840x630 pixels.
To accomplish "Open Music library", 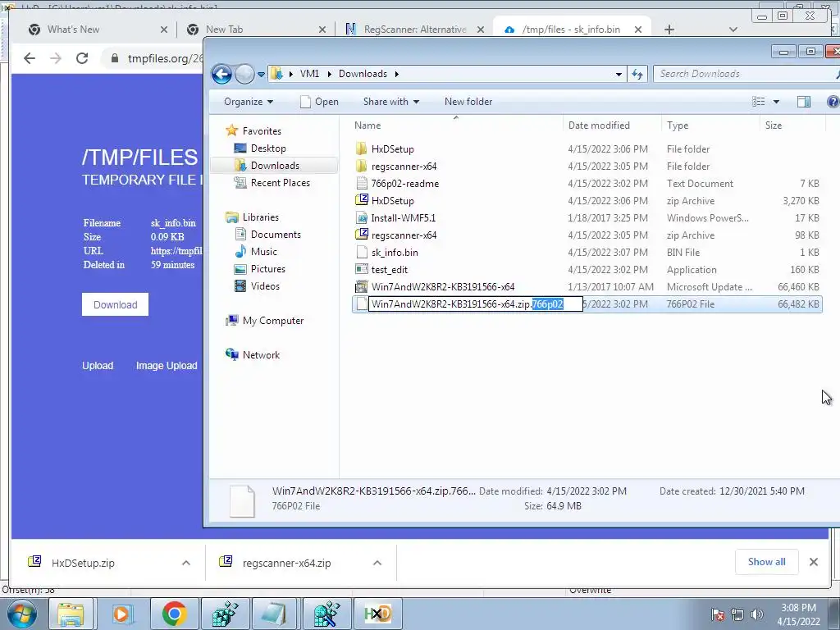I will tap(263, 251).
